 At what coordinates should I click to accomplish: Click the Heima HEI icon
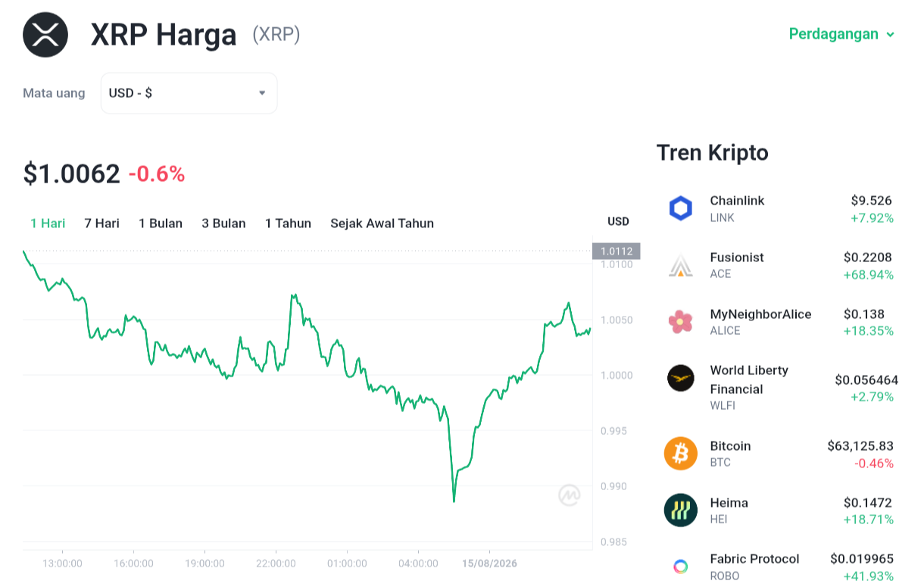coord(681,511)
